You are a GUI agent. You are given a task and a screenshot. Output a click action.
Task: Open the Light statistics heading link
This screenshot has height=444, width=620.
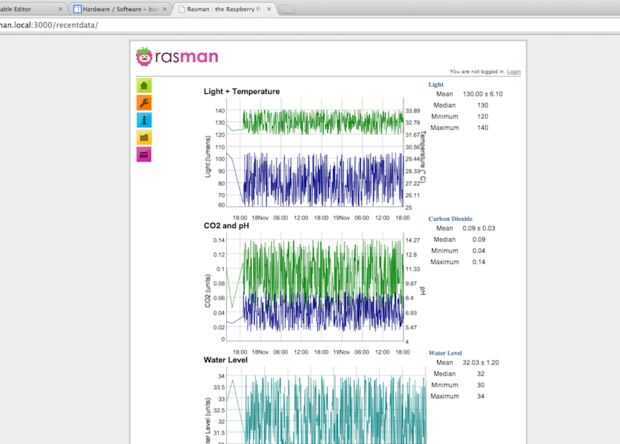click(x=436, y=84)
